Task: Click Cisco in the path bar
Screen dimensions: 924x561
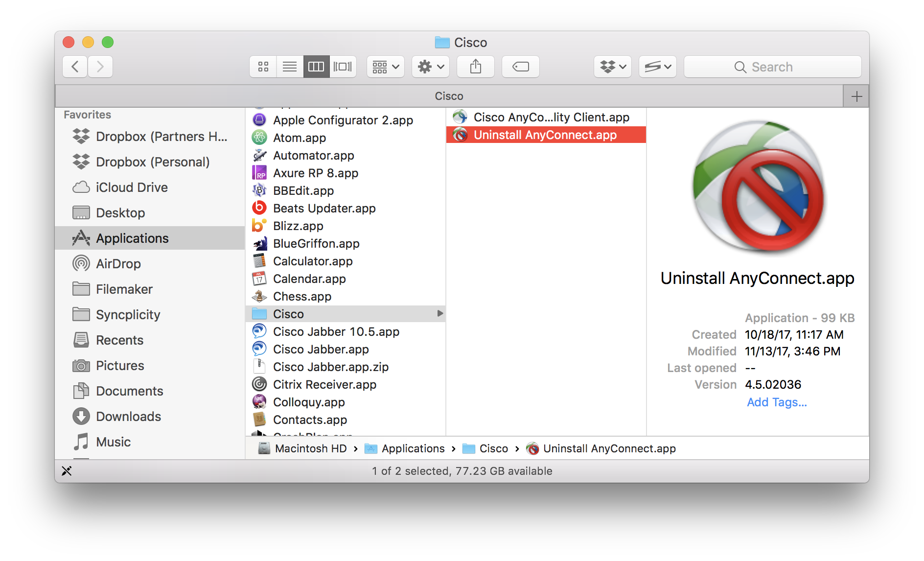Action: point(485,448)
